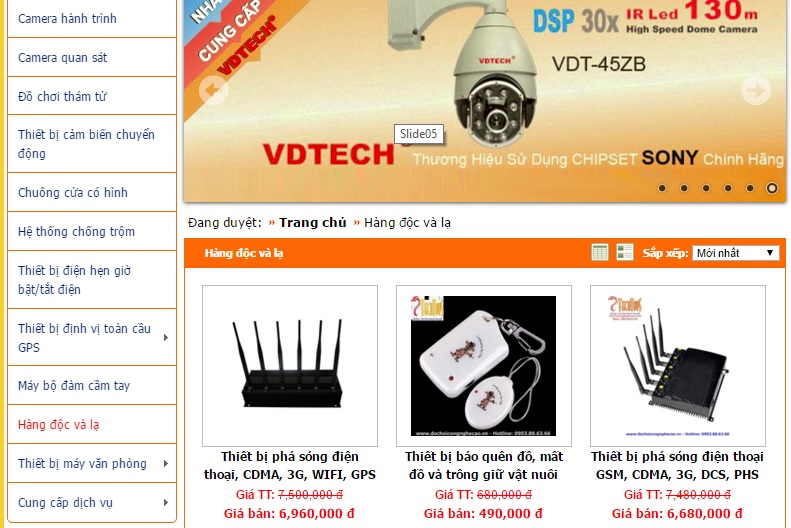Open six-antenna signal jammer product image
This screenshot has width=791, height=528.
click(290, 366)
